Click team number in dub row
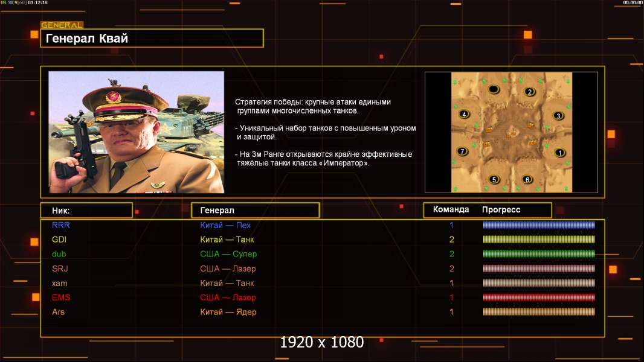Viewport: 644px width, 362px height. [x=452, y=254]
